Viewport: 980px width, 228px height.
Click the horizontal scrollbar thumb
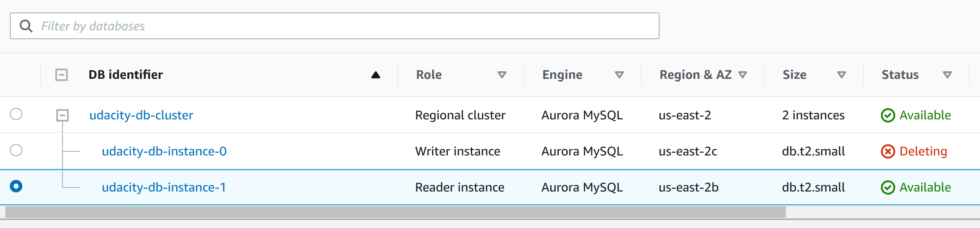[x=395, y=212]
